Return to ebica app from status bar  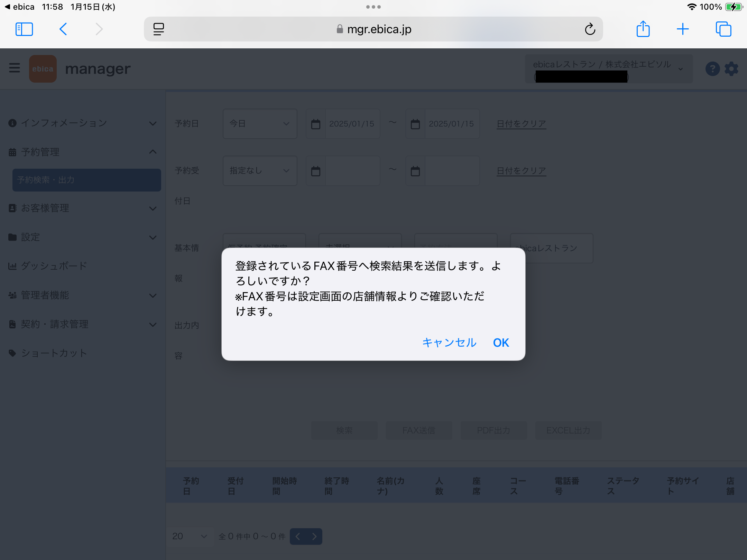pyautogui.click(x=19, y=7)
